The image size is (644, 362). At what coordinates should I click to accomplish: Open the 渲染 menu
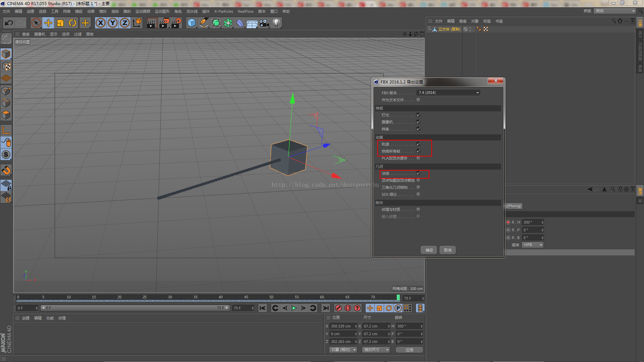click(115, 11)
